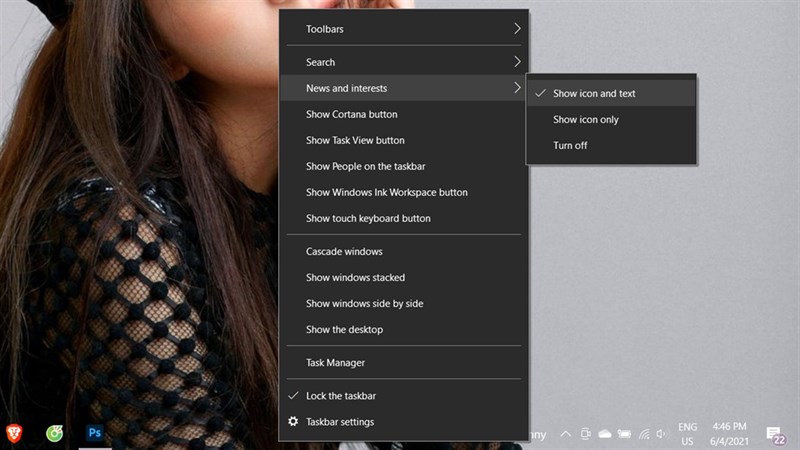800x450 pixels.
Task: Open Task Manager from the context menu
Action: (x=404, y=363)
